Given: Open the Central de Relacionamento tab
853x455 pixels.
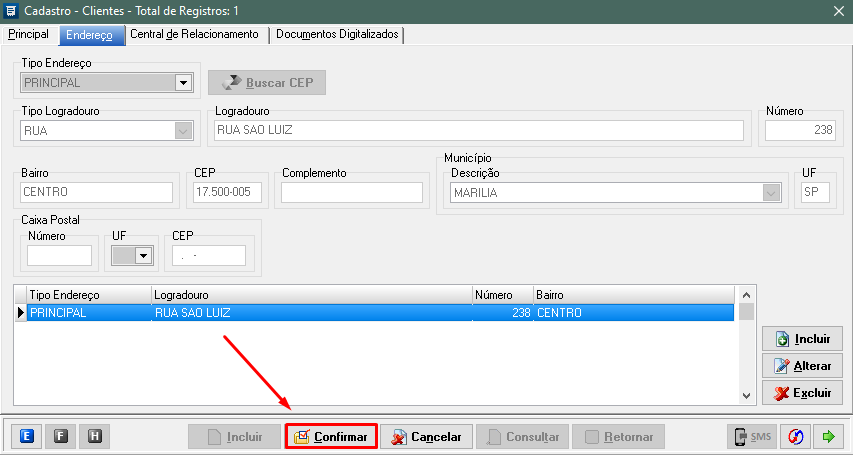Looking at the screenshot, I should pos(194,34).
